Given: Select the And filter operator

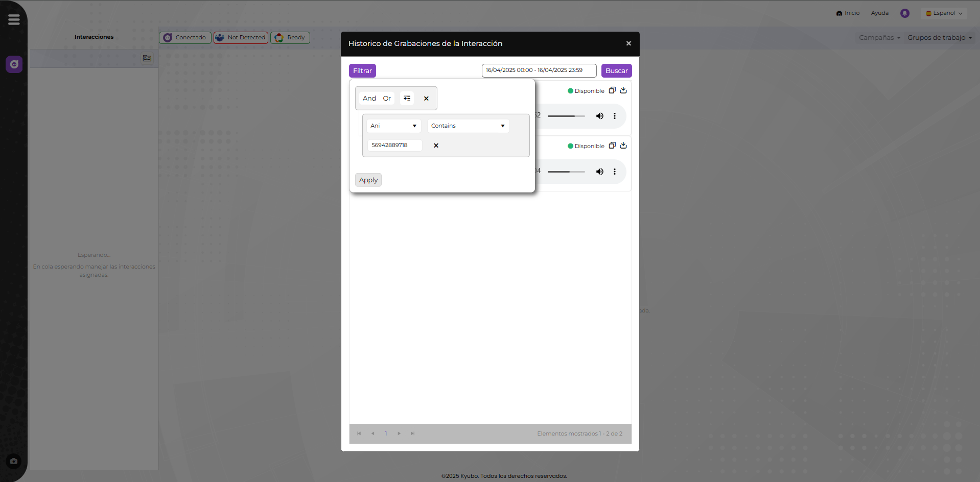Looking at the screenshot, I should (x=369, y=99).
